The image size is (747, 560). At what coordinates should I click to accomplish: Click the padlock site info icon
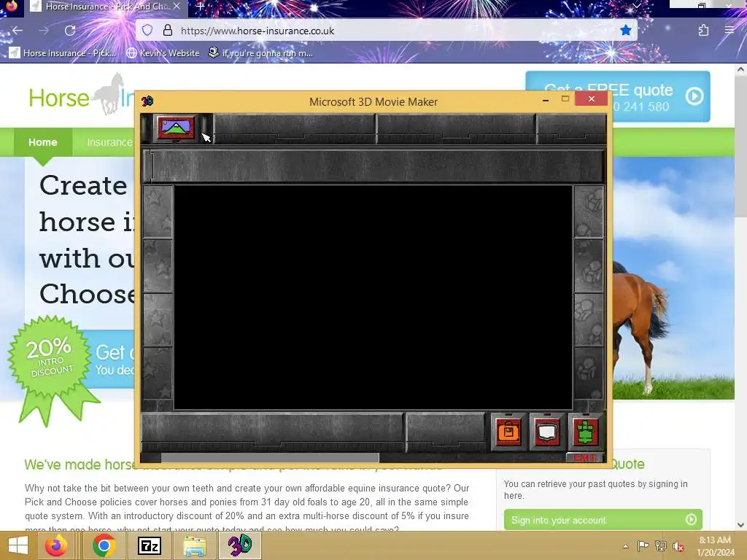coord(168,31)
